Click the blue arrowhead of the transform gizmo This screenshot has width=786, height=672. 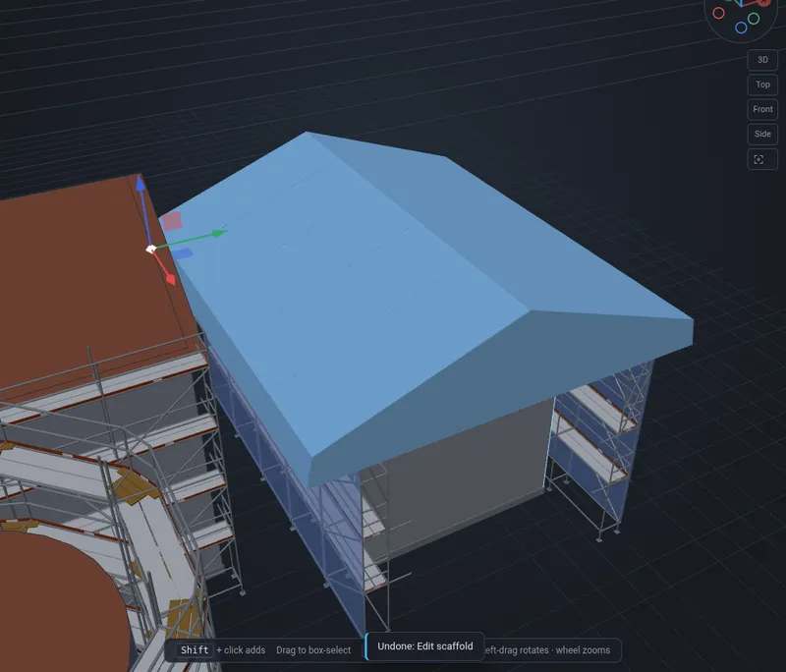pyautogui.click(x=140, y=183)
